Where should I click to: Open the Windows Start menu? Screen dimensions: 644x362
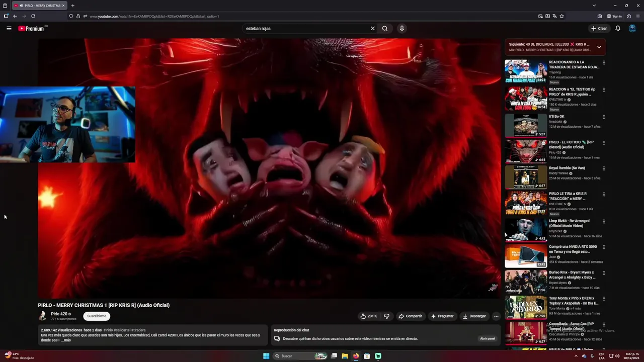click(x=266, y=356)
